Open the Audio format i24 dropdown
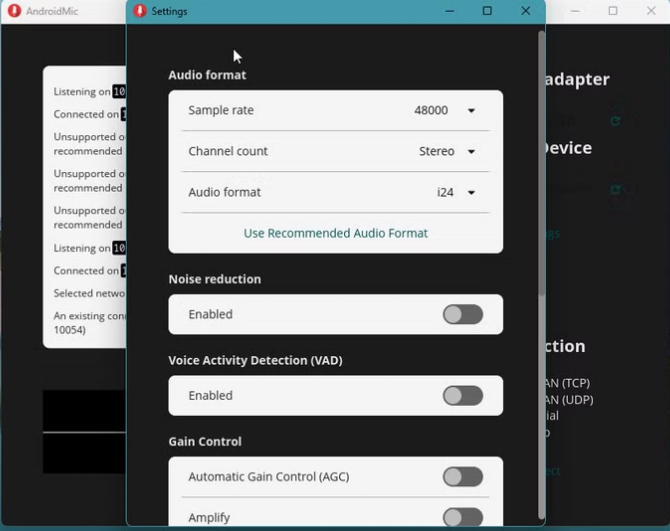Screen dimensions: 670x531 [x=471, y=193]
